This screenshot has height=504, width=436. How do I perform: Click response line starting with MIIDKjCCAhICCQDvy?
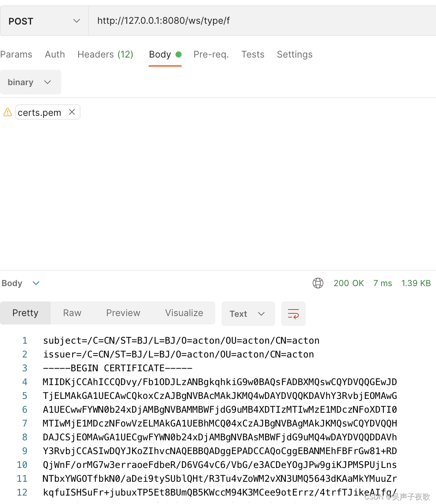pyautogui.click(x=220, y=382)
